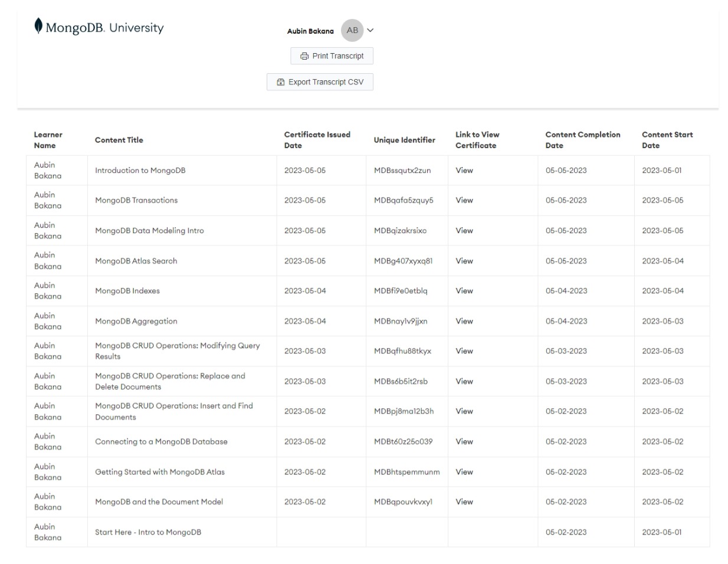Click Getting Started with MongoDB Atlas title
This screenshot has height=564, width=728.
click(160, 472)
